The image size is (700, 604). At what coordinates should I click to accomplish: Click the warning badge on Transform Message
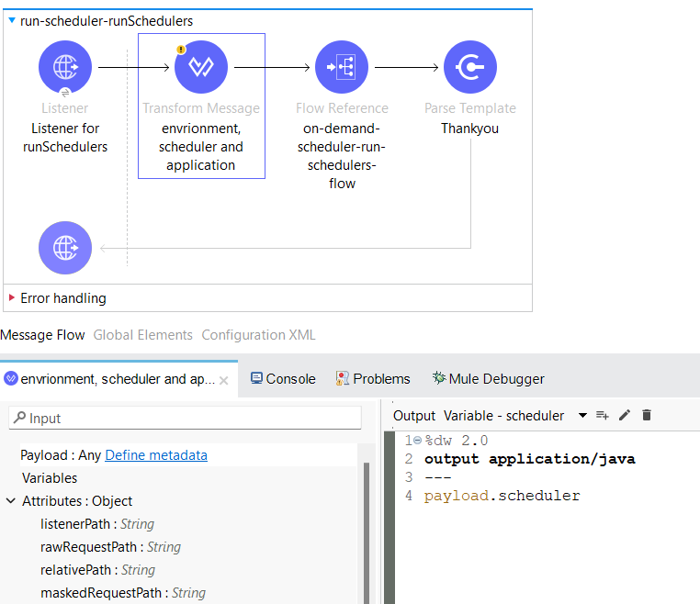(x=181, y=50)
